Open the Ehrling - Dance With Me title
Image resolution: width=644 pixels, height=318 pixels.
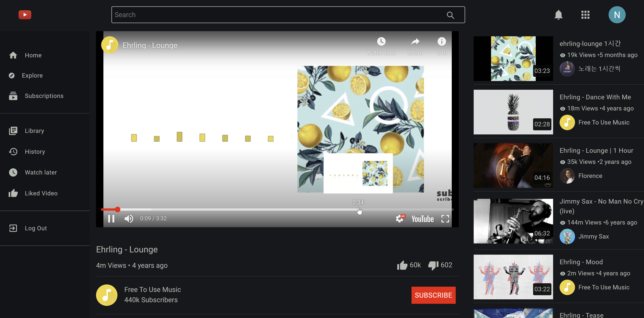click(x=595, y=97)
